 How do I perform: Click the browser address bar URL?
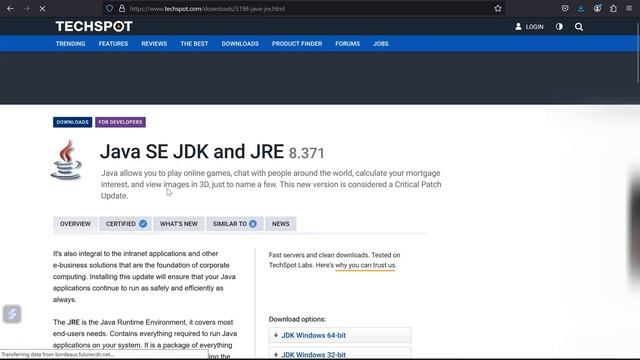pos(207,9)
